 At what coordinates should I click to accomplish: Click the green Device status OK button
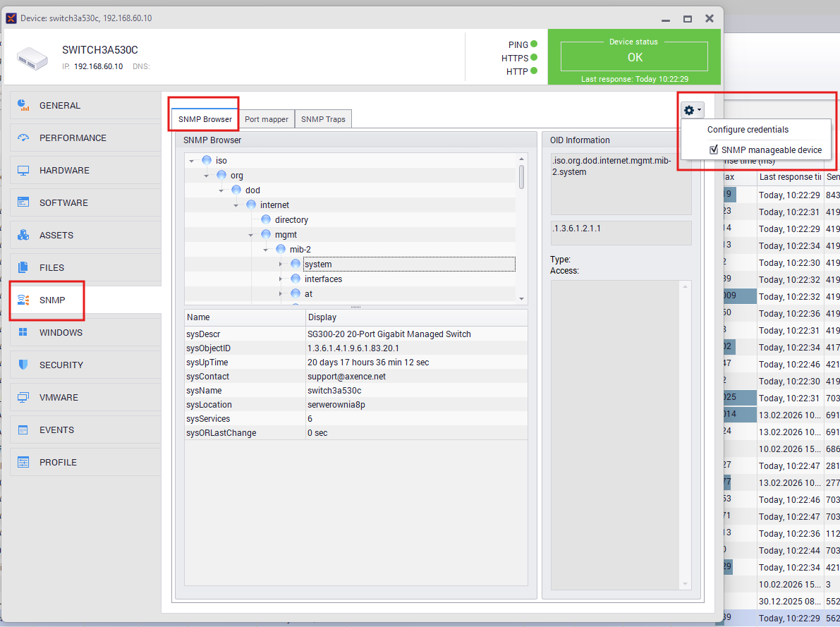[x=634, y=56]
